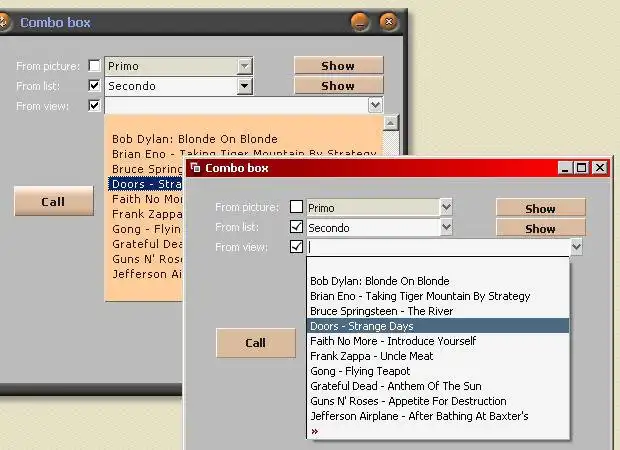
Task: Click Show button beside Secondo in back window
Action: pos(338,85)
